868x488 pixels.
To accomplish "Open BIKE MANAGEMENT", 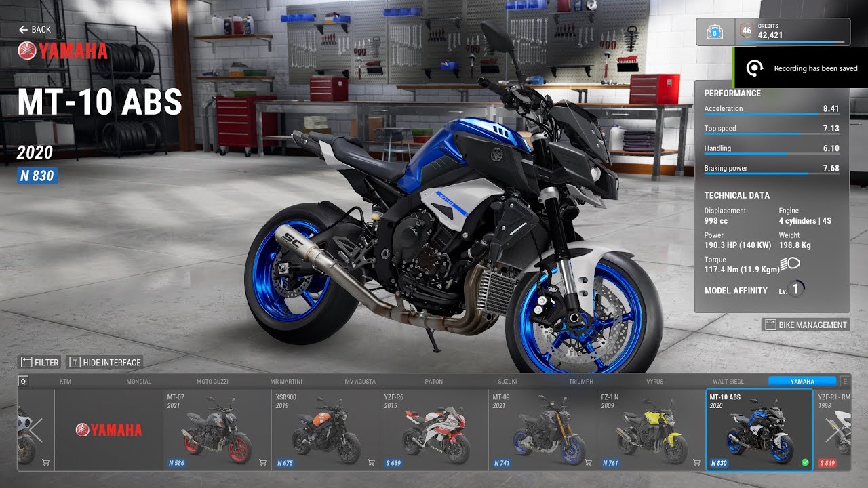I will click(805, 325).
